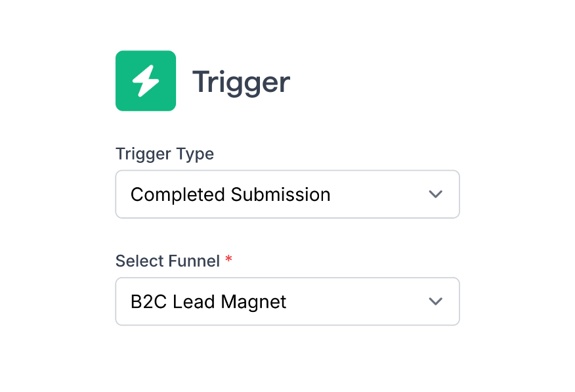Click the Select Funnel dropdown chevron
575x392 pixels.
[x=435, y=301]
